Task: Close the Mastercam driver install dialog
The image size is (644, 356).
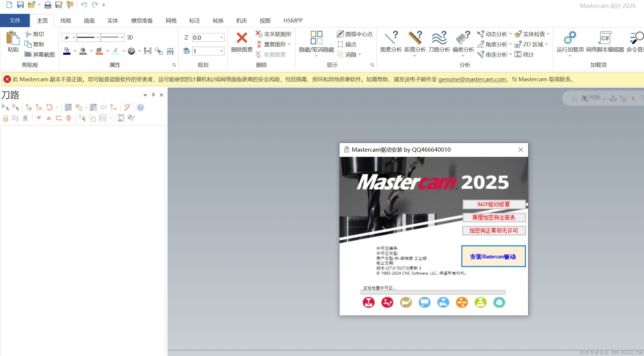Action: [x=521, y=150]
